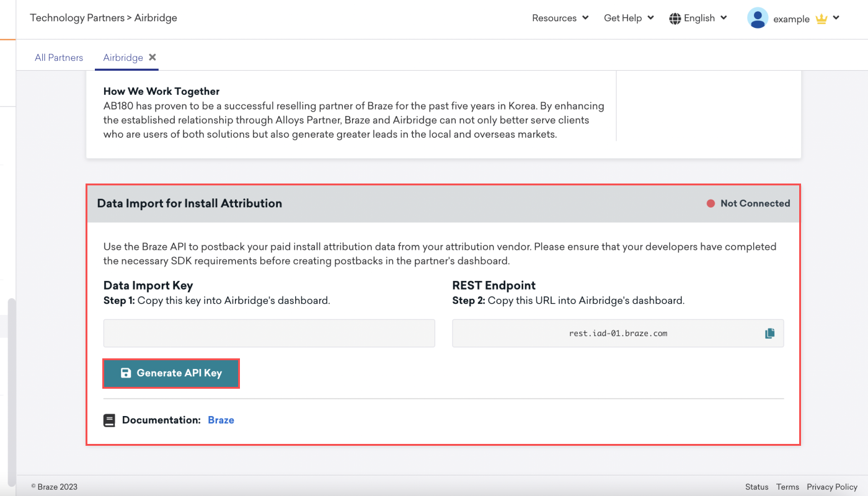Click the globe language icon
Viewport: 868px width, 496px height.
(675, 19)
